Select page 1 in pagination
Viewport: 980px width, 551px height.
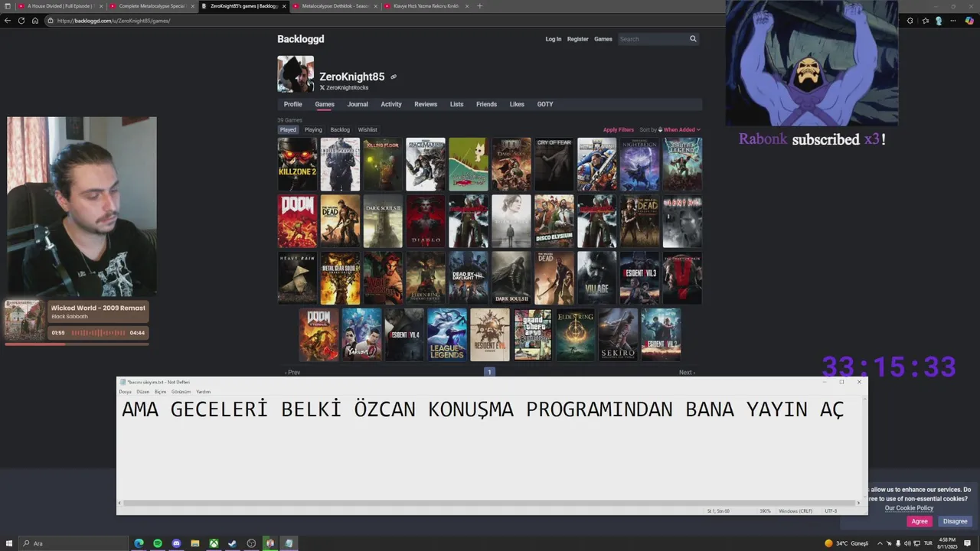489,372
